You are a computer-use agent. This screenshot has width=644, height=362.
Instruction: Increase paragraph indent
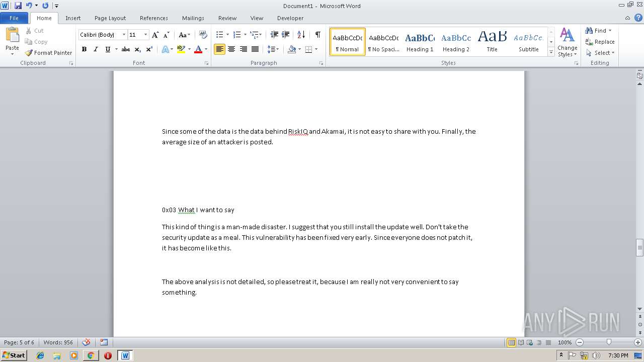pyautogui.click(x=285, y=35)
